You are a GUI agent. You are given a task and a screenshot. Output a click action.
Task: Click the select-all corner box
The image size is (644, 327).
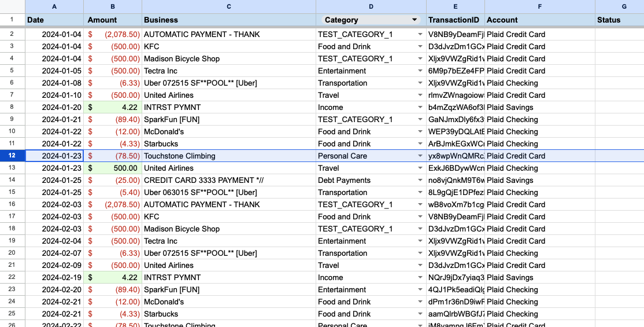coord(12,6)
